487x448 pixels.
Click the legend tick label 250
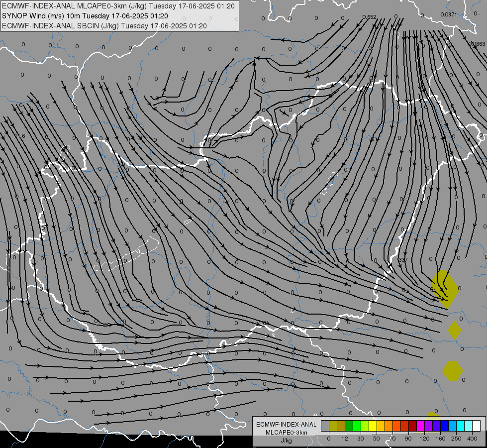(x=456, y=439)
